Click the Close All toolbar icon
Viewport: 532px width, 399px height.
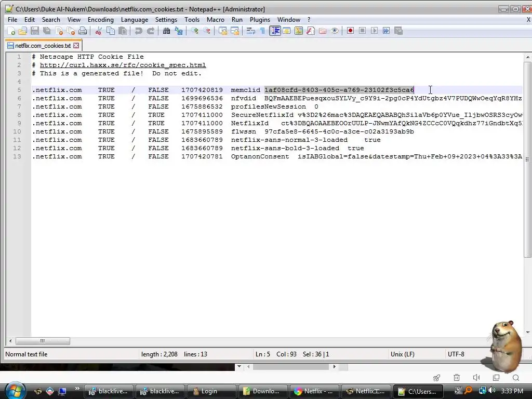tap(71, 31)
